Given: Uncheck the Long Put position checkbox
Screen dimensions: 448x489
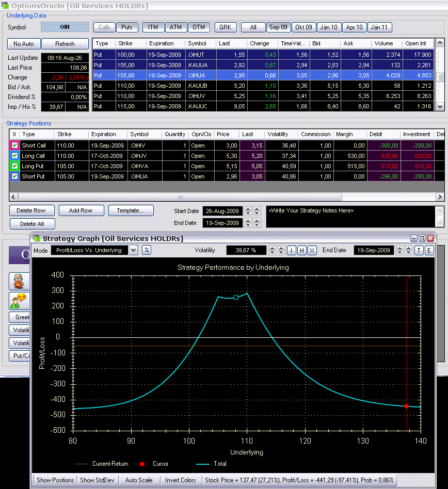Looking at the screenshot, I should point(14,166).
